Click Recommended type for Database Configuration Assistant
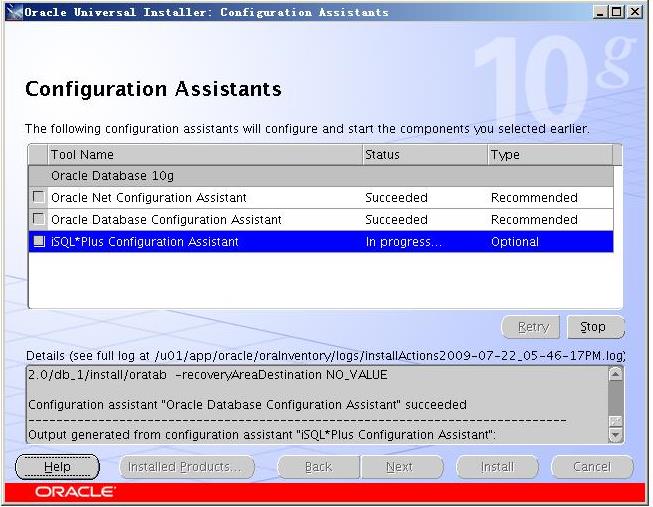The image size is (653, 507). click(x=534, y=220)
